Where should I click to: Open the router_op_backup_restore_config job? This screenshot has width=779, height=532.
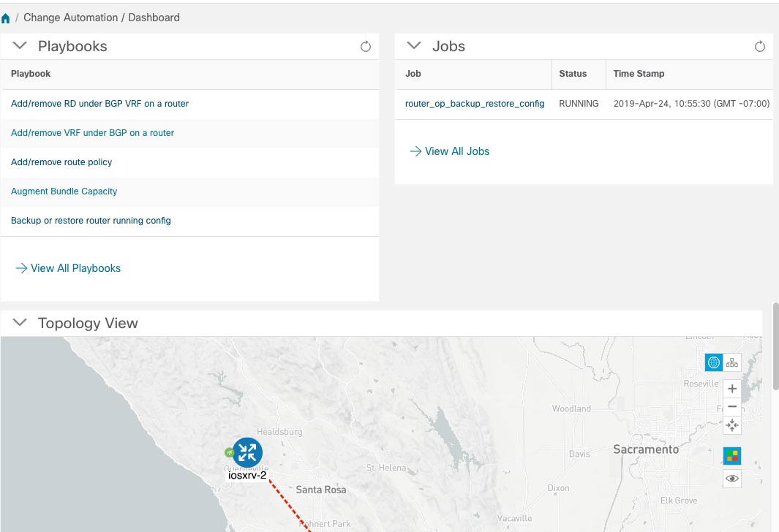(474, 103)
